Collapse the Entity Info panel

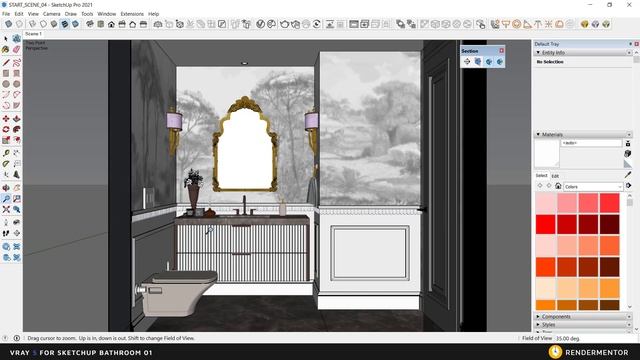pos(538,53)
